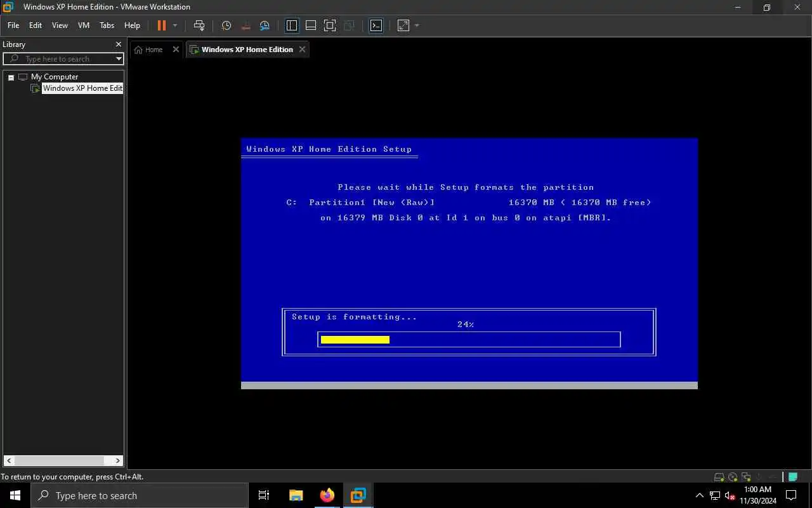This screenshot has width=812, height=508.
Task: Open the clock showing 1:00 AM
Action: point(758,495)
